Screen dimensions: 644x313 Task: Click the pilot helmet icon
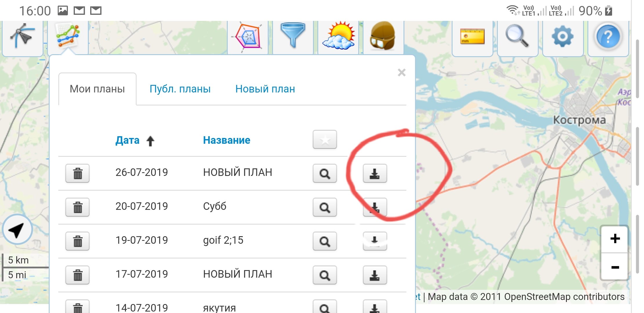coord(383,36)
